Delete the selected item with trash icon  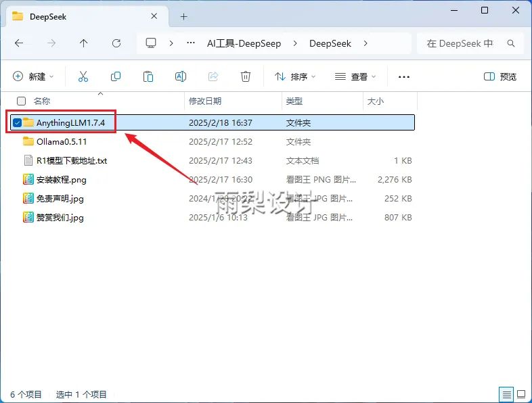click(246, 76)
